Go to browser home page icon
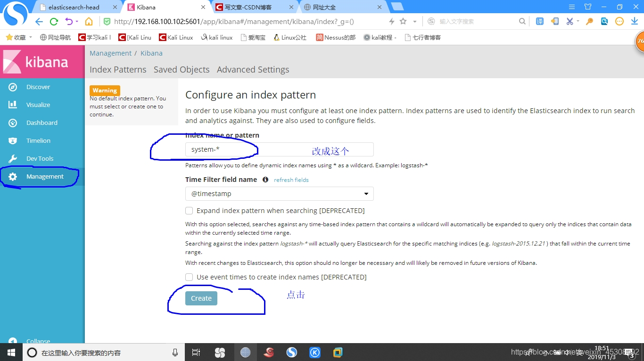 (x=89, y=22)
